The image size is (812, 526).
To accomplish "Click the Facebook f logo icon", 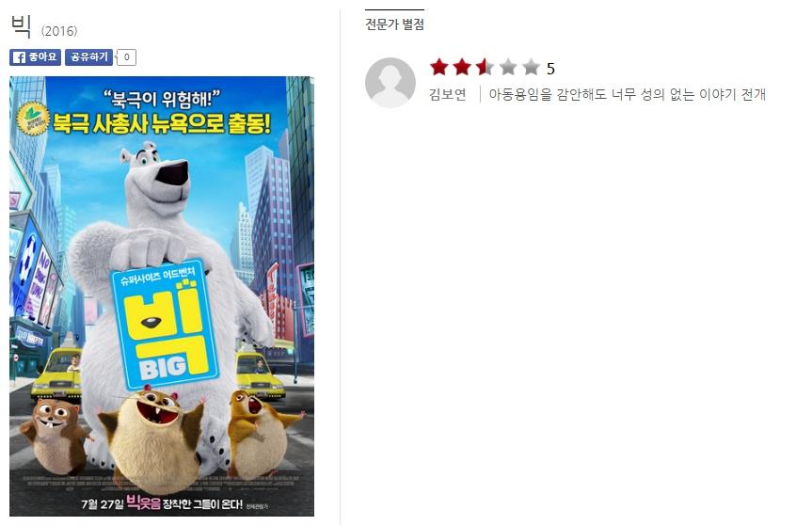I will click(x=19, y=57).
